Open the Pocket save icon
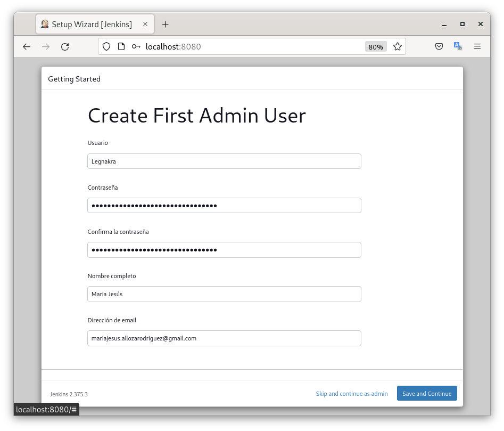This screenshot has width=504, height=431. click(x=439, y=47)
